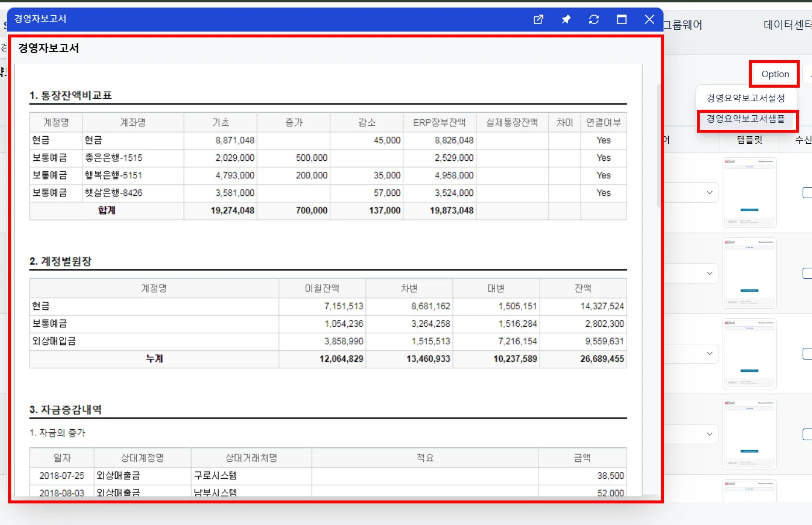Expand the third row's dropdown in the template list
Viewport: 812px width, 525px height.
click(709, 353)
